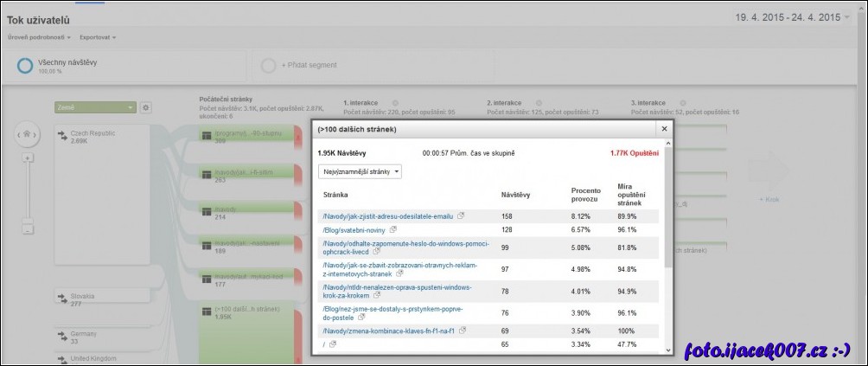Open the /Blog/svatebni-noviny page link
Viewport: 868px width, 366px height.
(354, 229)
